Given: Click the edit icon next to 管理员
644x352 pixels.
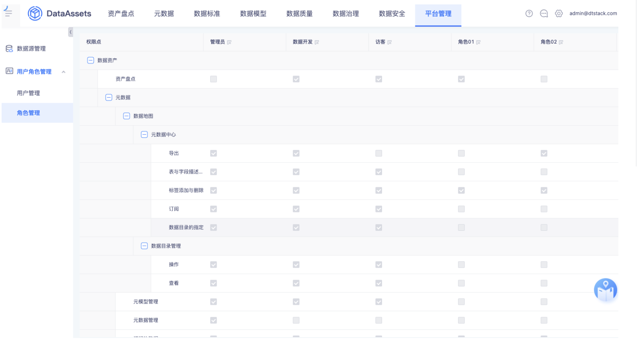Looking at the screenshot, I should coord(229,42).
